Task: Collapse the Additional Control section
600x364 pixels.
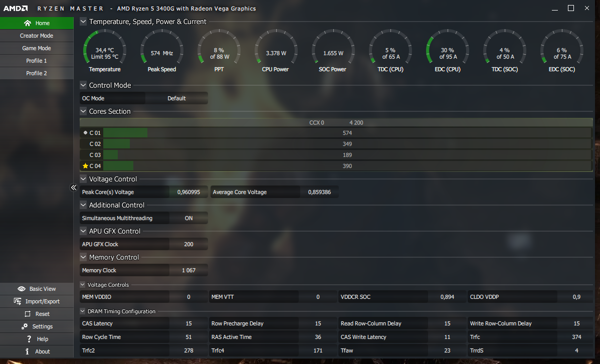Action: coord(83,205)
